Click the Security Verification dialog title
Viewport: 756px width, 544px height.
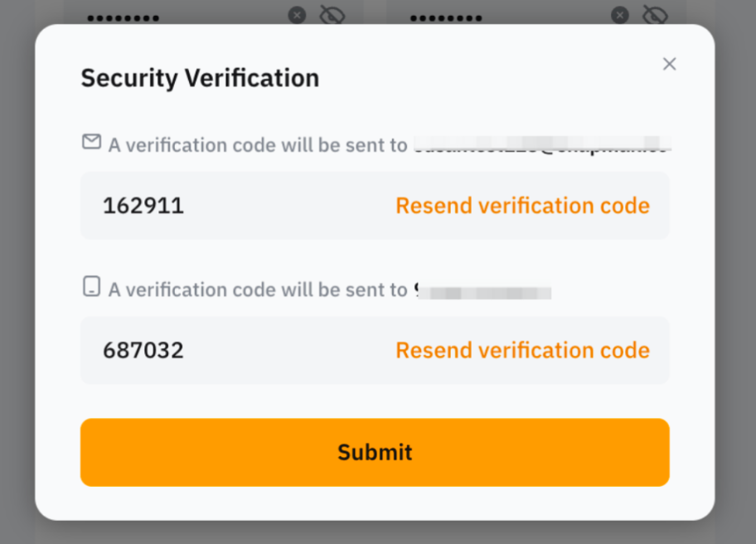tap(199, 78)
